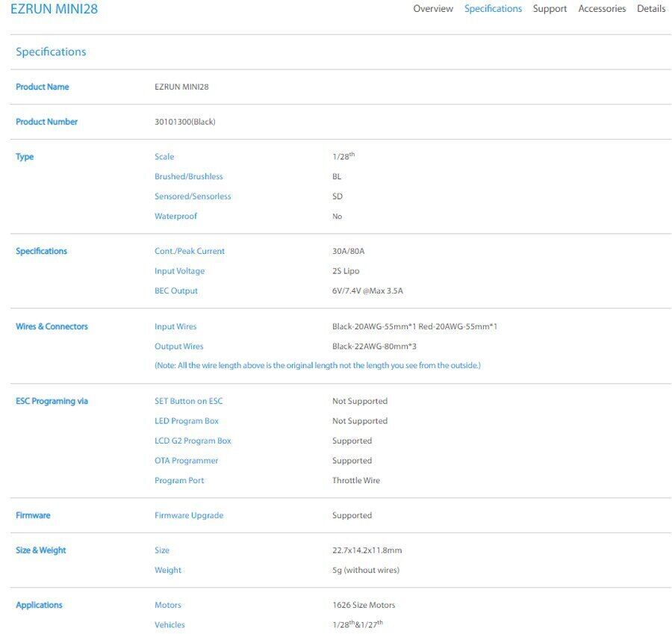The width and height of the screenshot is (672, 634).
Task: Click the EZRUN MINI28 page title
Action: pos(54,10)
